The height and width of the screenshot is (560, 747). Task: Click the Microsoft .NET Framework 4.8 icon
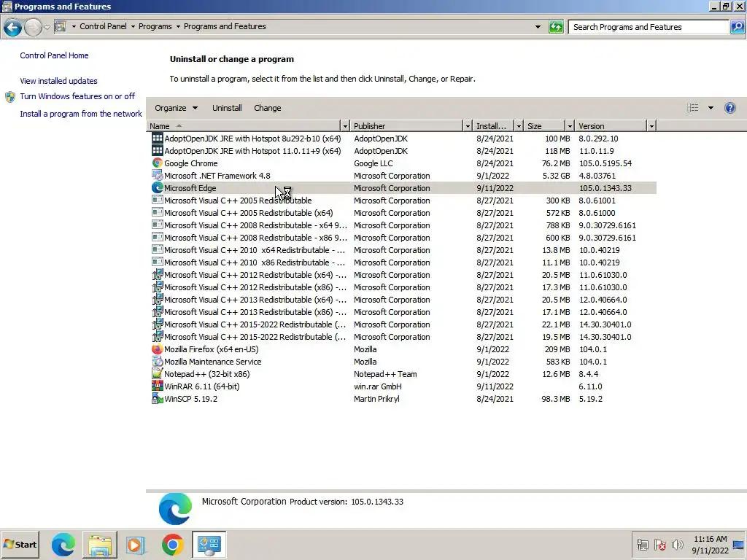pos(157,175)
